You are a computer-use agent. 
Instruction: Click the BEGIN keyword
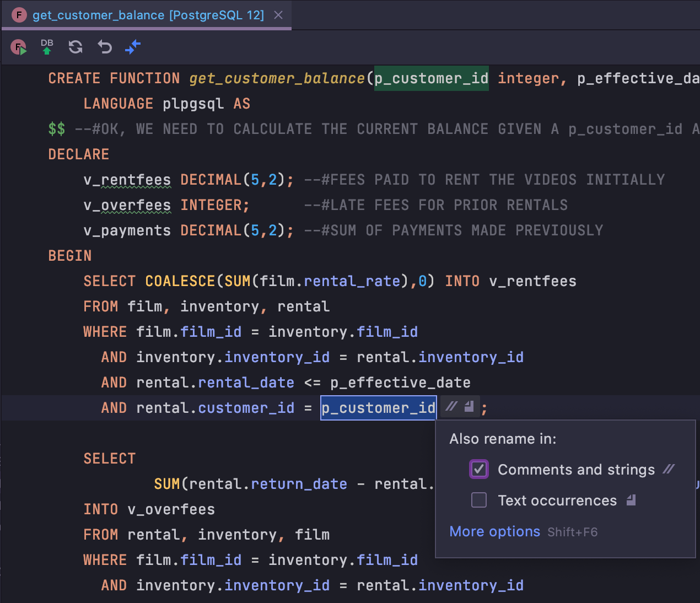point(70,256)
